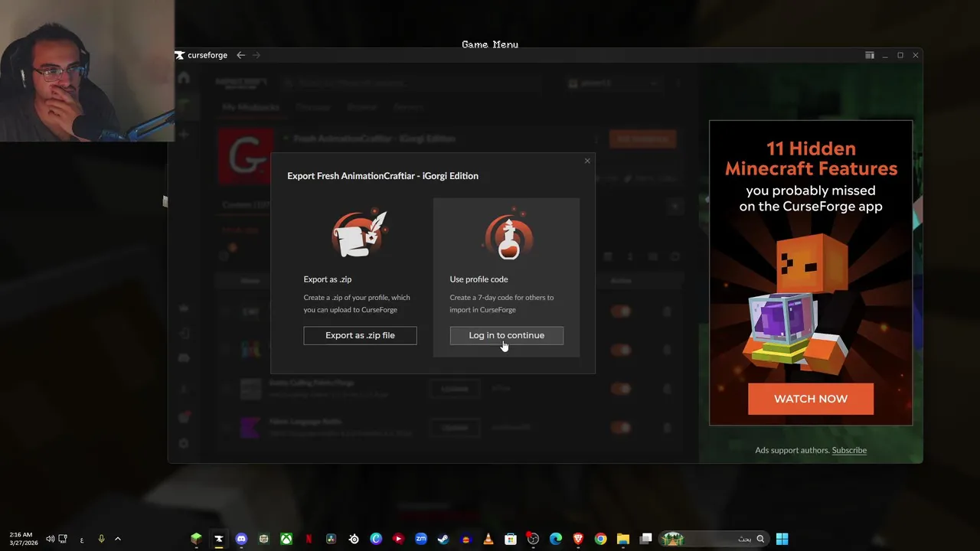Click the Export as .zip file button

[x=360, y=335]
